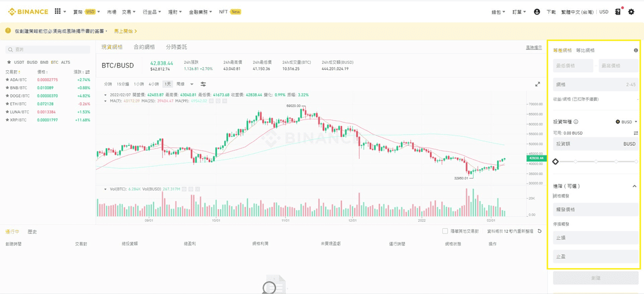Favorite the LUNA/BTC pair star
Viewport: 644px width, 294px height.
tap(8, 112)
